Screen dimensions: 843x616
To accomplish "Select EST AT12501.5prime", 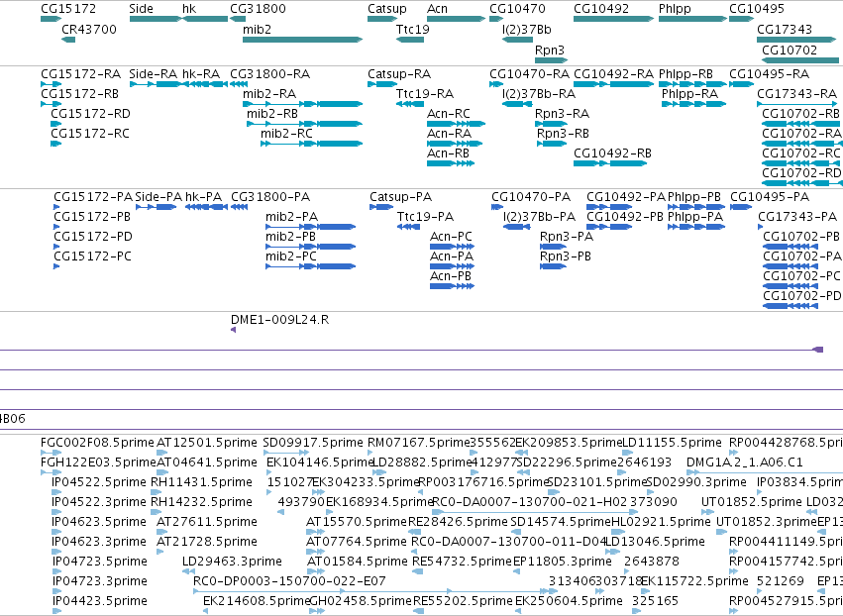I will pos(162,454).
